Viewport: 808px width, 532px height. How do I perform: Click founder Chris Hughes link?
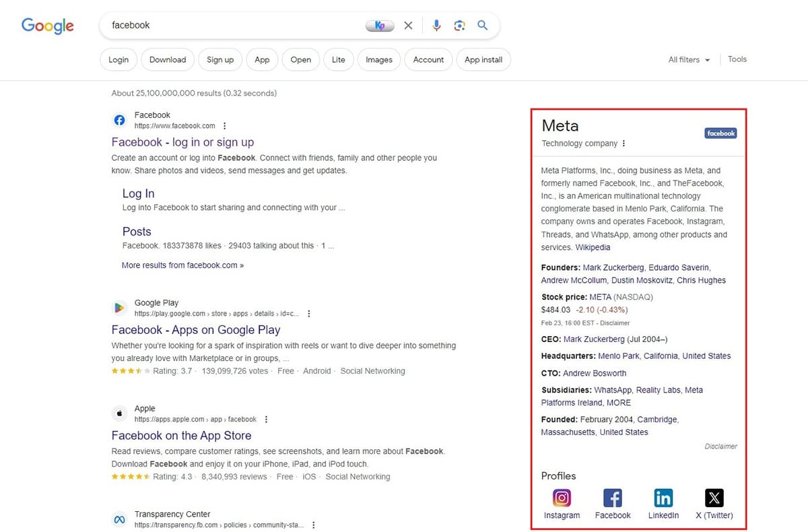pyautogui.click(x=701, y=280)
